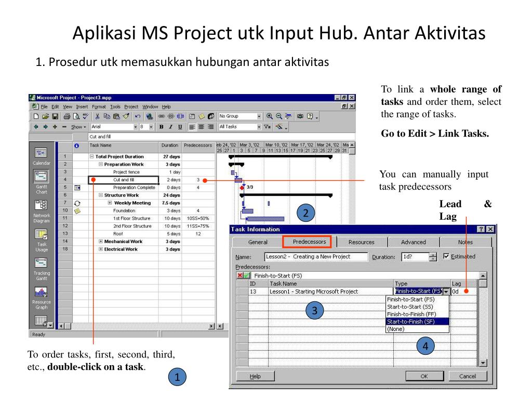The image size is (532, 399).
Task: Switch to the Predecessors tab
Action: (x=309, y=242)
